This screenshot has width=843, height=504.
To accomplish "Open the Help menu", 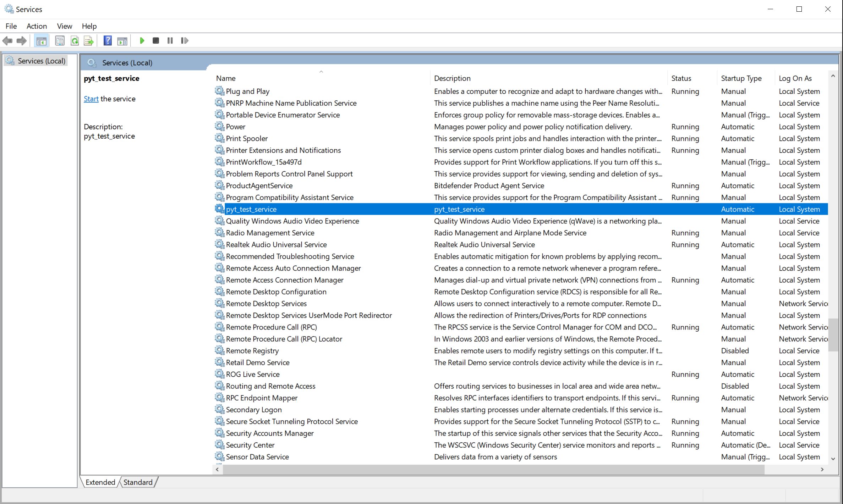I will point(89,26).
